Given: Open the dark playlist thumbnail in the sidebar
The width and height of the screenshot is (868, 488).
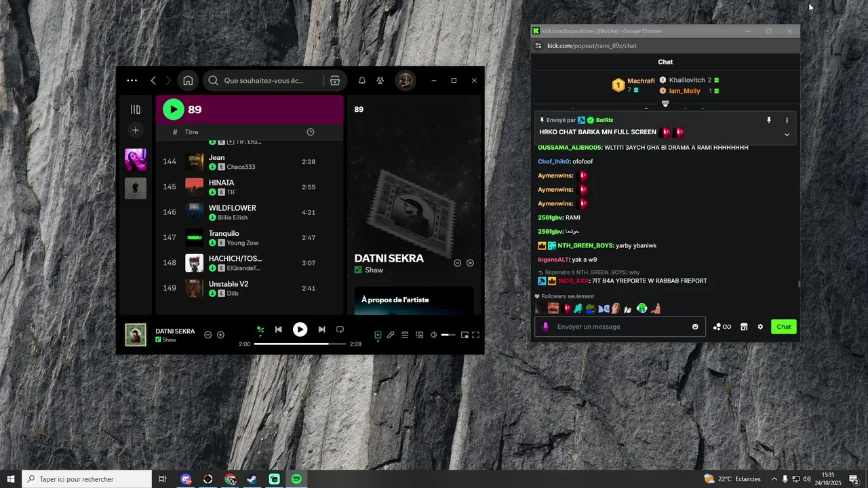Looking at the screenshot, I should coord(136,188).
